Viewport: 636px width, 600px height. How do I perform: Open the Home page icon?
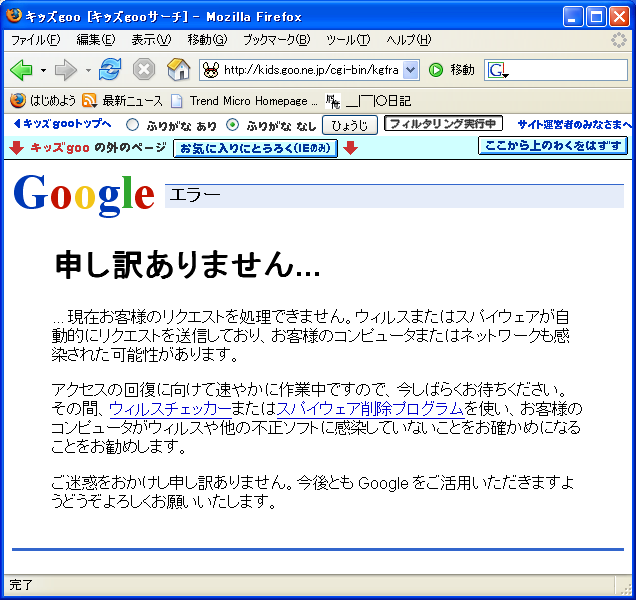click(178, 69)
